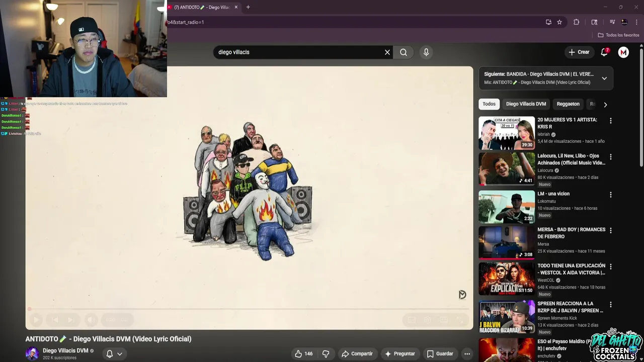Screen dimensions: 644x362
Task: Open Chrome three-dot menu
Action: tap(636, 22)
